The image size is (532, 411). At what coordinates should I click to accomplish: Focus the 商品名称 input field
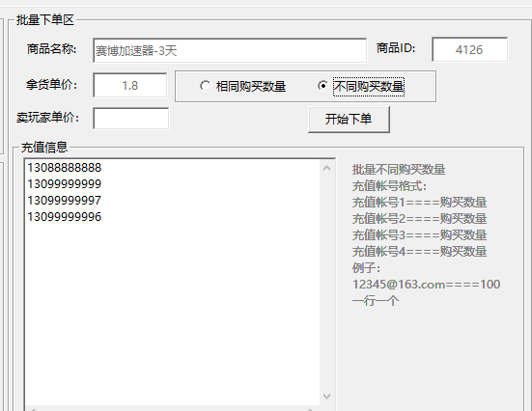tap(230, 50)
